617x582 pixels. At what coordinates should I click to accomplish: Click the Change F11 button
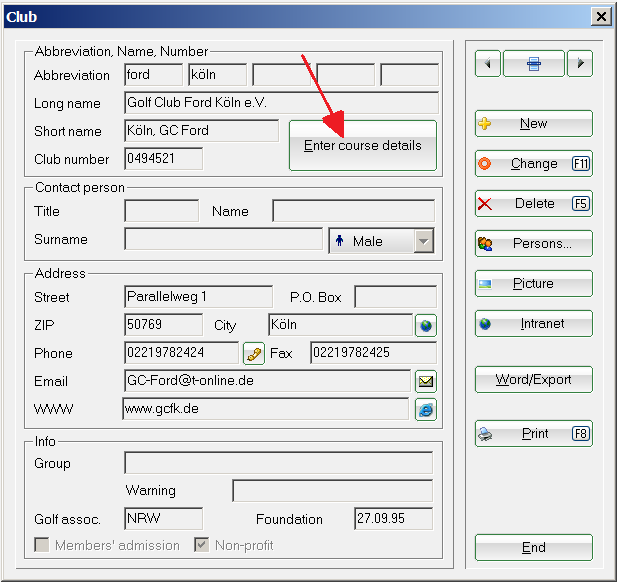(x=534, y=163)
